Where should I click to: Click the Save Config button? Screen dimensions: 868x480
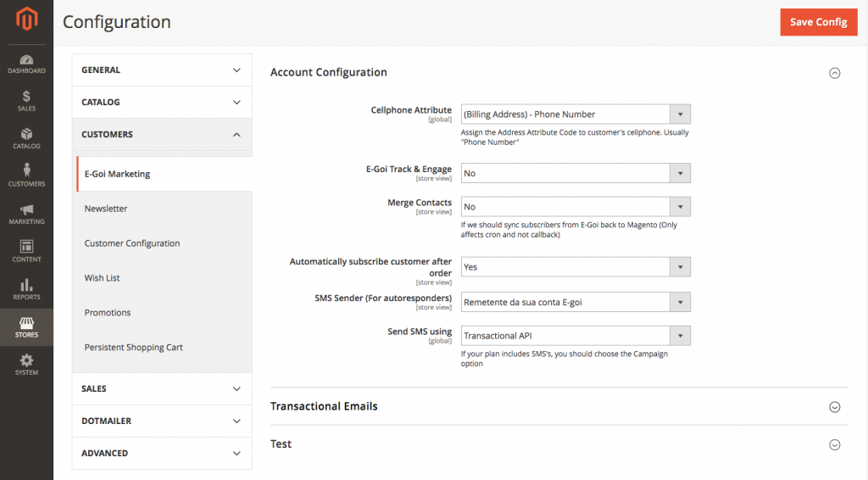coord(818,22)
